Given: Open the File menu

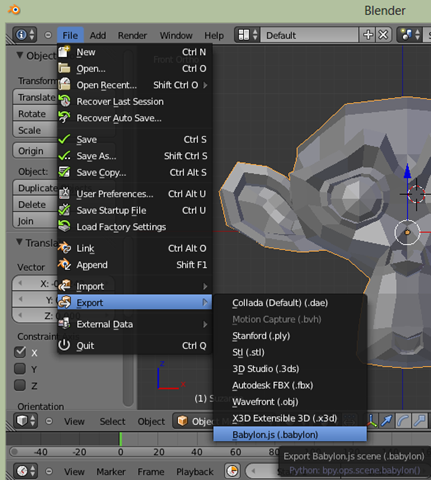Looking at the screenshot, I should tap(70, 35).
